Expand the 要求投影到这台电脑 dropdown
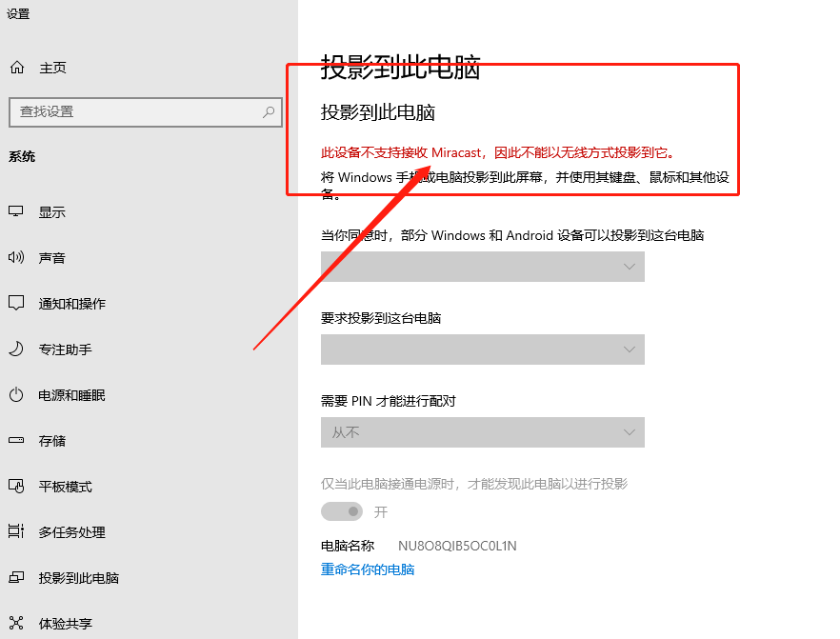The height and width of the screenshot is (639, 840). [483, 349]
